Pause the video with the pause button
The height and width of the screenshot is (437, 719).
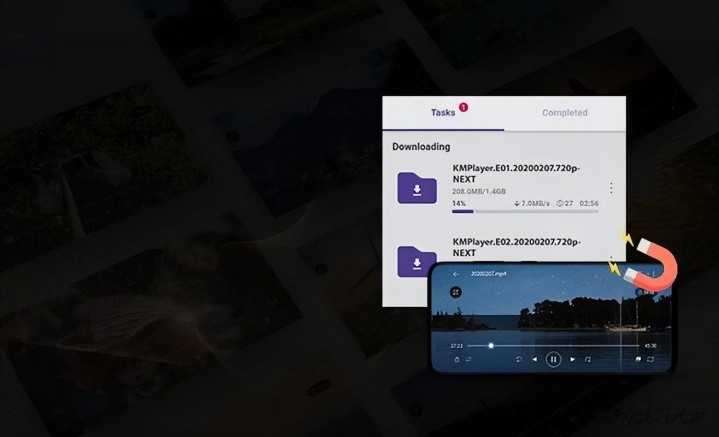[x=553, y=360]
